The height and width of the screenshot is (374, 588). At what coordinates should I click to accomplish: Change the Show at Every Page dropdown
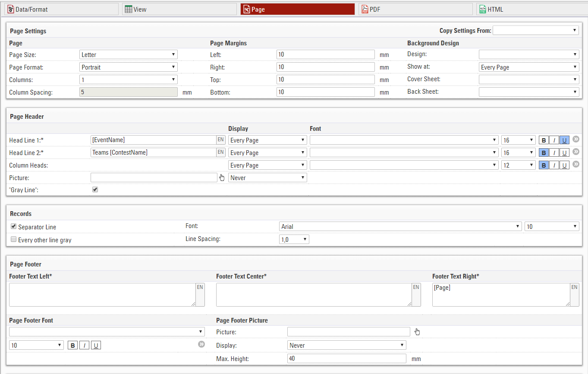coord(529,67)
